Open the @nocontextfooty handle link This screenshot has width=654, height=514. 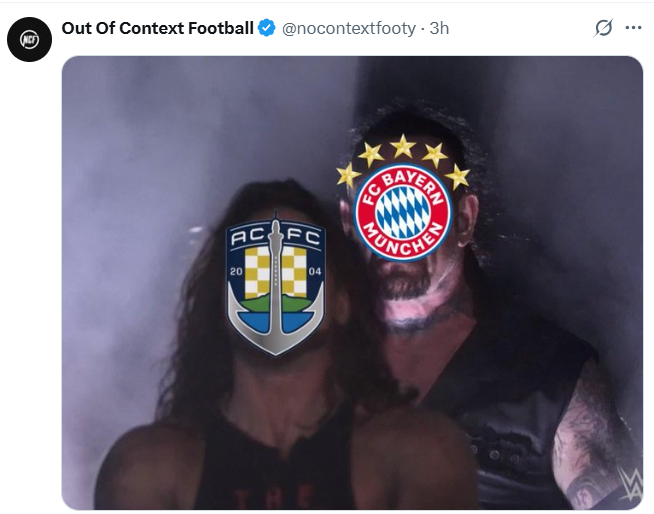[x=349, y=28]
